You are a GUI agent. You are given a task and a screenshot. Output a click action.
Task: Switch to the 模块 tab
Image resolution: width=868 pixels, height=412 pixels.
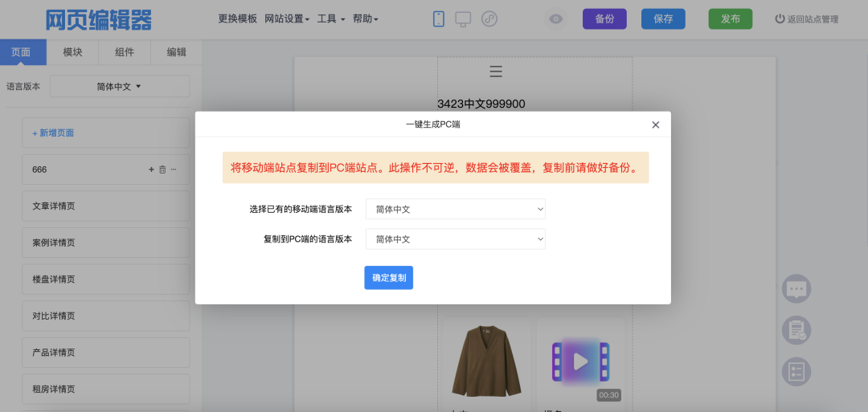tap(73, 52)
